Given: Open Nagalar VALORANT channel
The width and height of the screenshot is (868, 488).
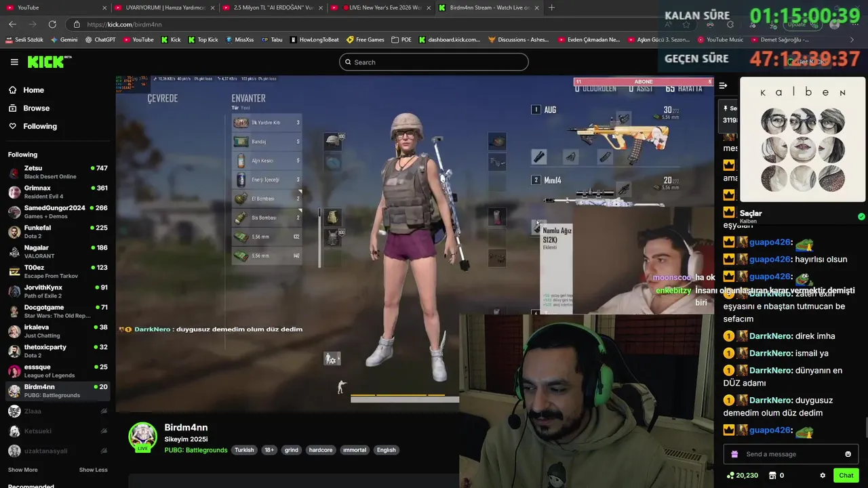Looking at the screenshot, I should pos(58,251).
